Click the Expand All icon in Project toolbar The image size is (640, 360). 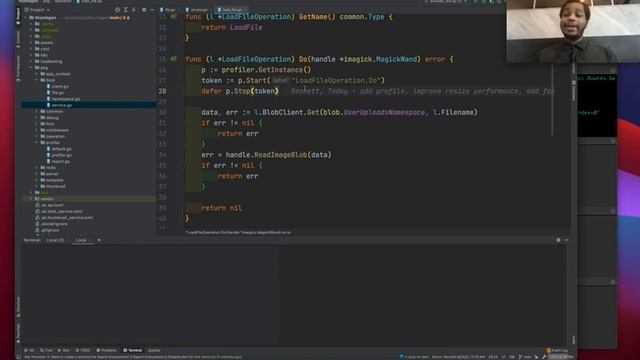click(126, 9)
